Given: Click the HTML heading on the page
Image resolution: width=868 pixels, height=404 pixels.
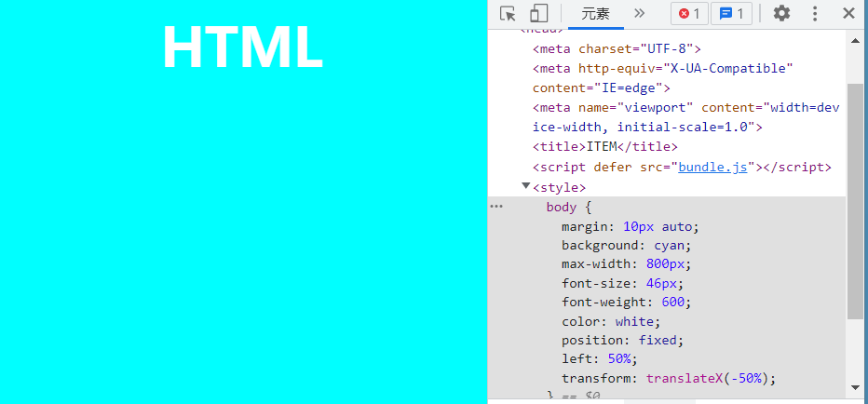Looking at the screenshot, I should coord(243,47).
